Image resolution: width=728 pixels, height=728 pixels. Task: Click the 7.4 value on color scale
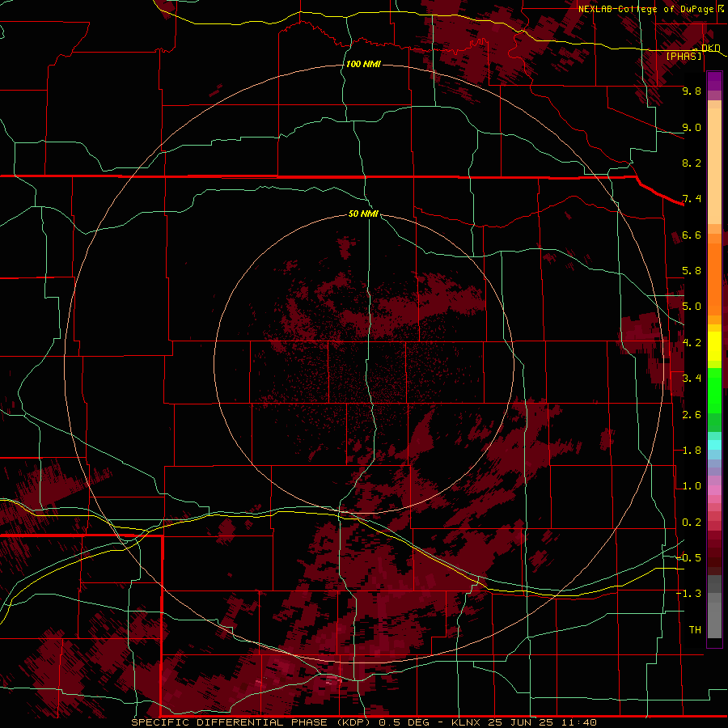(692, 199)
